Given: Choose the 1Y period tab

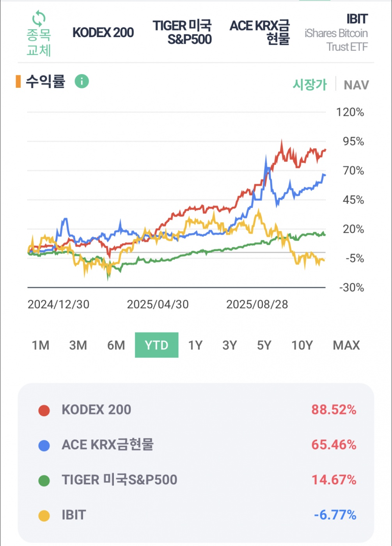Looking at the screenshot, I should click(x=195, y=345).
